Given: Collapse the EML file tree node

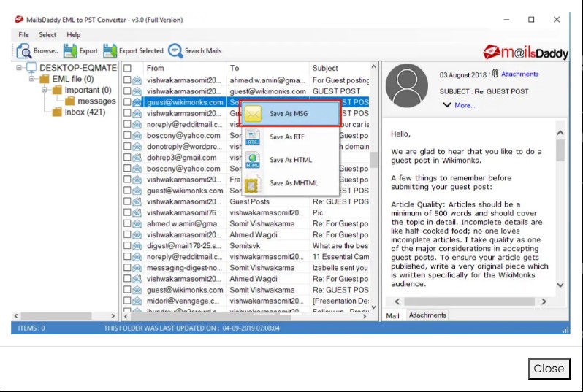Looking at the screenshot, I should 32,79.
